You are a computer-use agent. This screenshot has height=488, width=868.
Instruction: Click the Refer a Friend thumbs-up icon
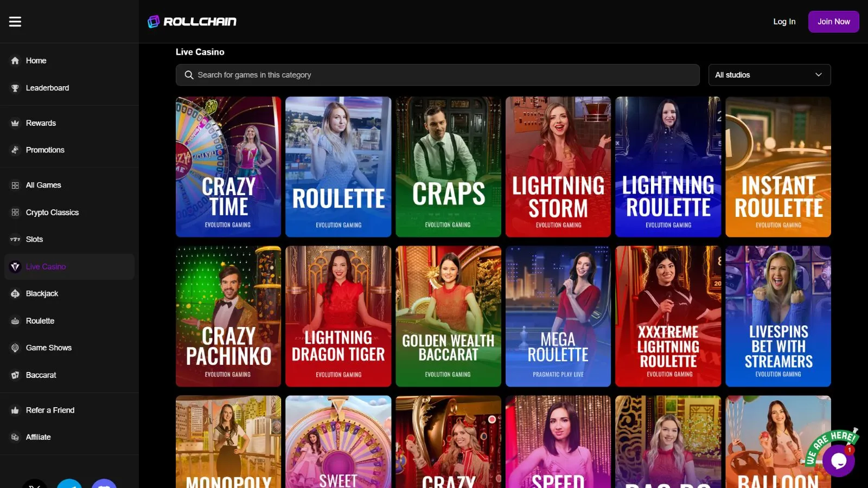pyautogui.click(x=15, y=410)
